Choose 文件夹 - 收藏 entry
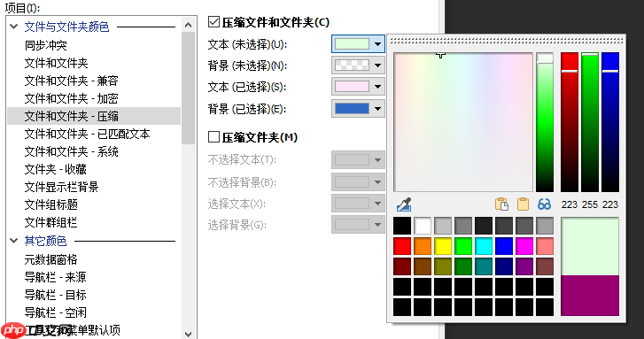This screenshot has height=339, width=644. (56, 169)
